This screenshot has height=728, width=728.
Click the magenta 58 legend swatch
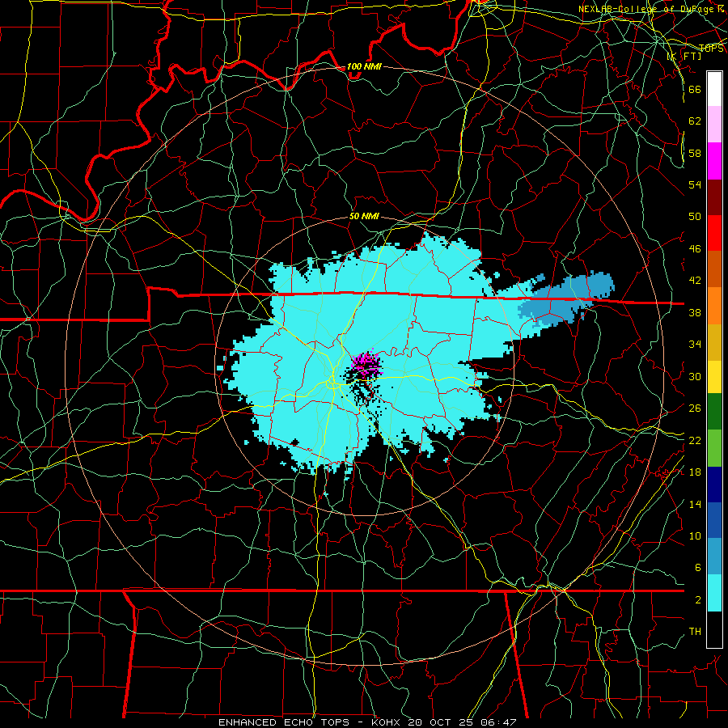tap(714, 161)
